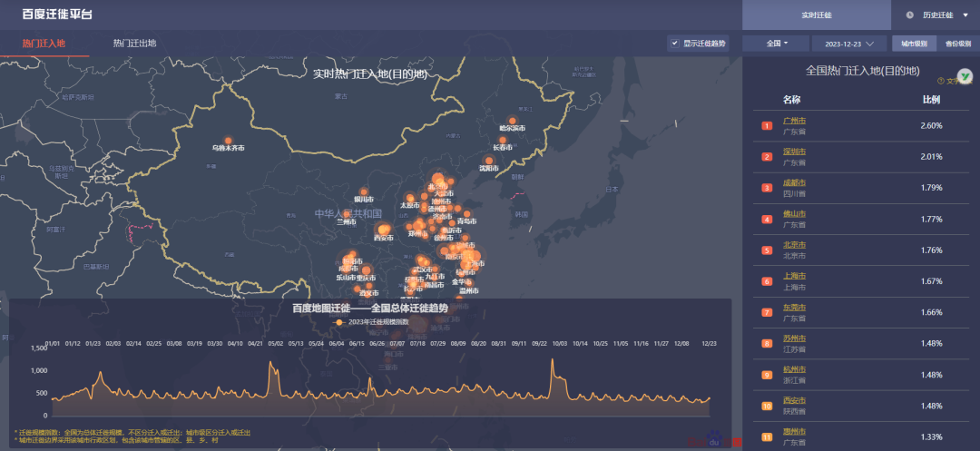This screenshot has height=451, width=980.
Task: Click rank badge 9 next to 杭州市
Action: point(768,375)
